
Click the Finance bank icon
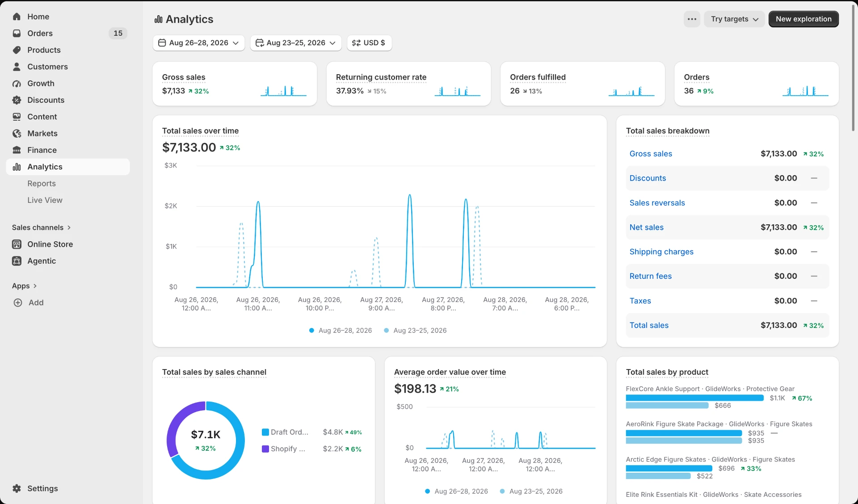click(17, 150)
